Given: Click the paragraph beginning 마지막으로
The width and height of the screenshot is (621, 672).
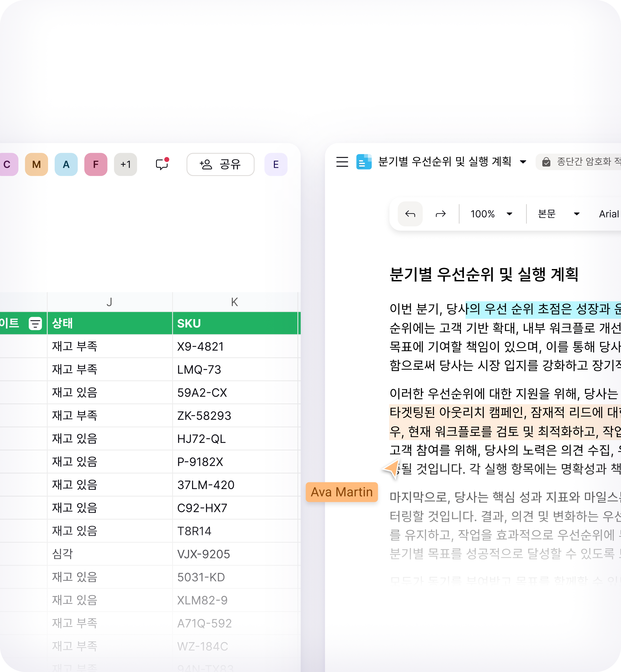Looking at the screenshot, I should 505,525.
